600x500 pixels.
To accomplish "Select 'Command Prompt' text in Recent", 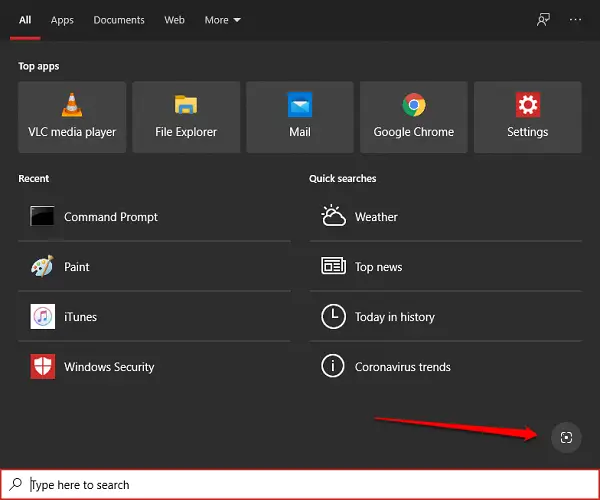I will click(x=111, y=217).
